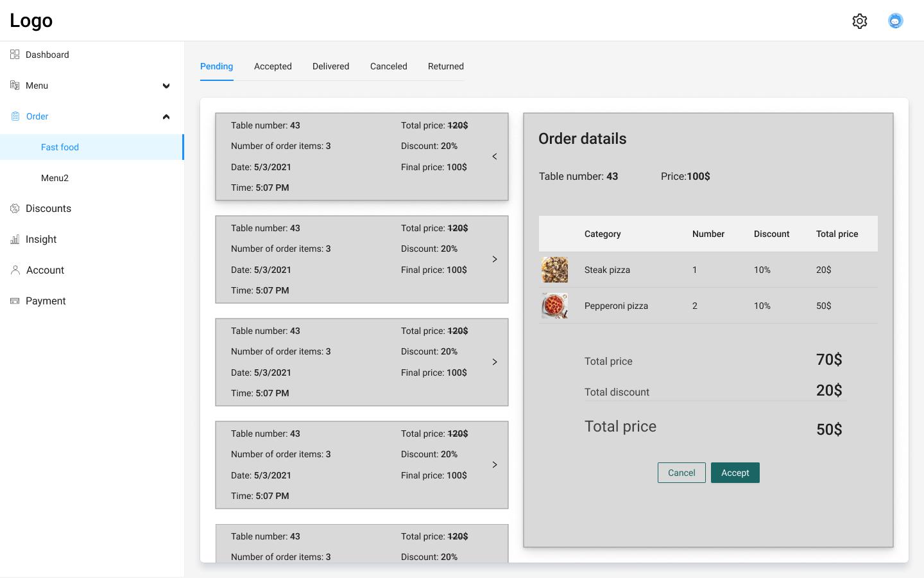The width and height of the screenshot is (924, 578).
Task: Click the Total discount label
Action: [x=617, y=392]
